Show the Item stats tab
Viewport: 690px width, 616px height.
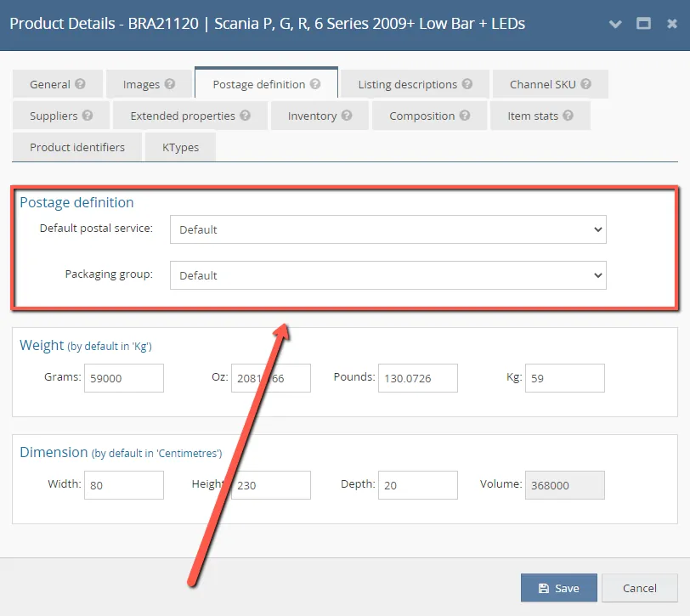[540, 116]
